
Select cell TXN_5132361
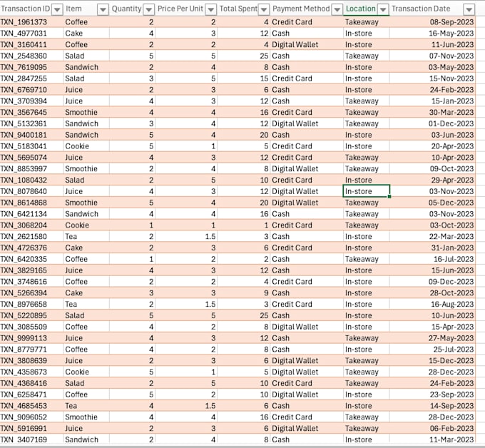click(31, 123)
